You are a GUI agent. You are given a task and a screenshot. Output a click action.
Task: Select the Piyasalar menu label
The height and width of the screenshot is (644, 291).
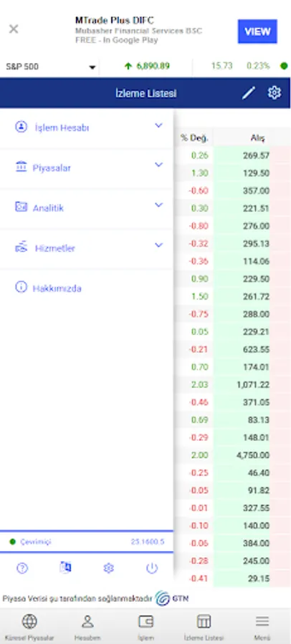(52, 168)
